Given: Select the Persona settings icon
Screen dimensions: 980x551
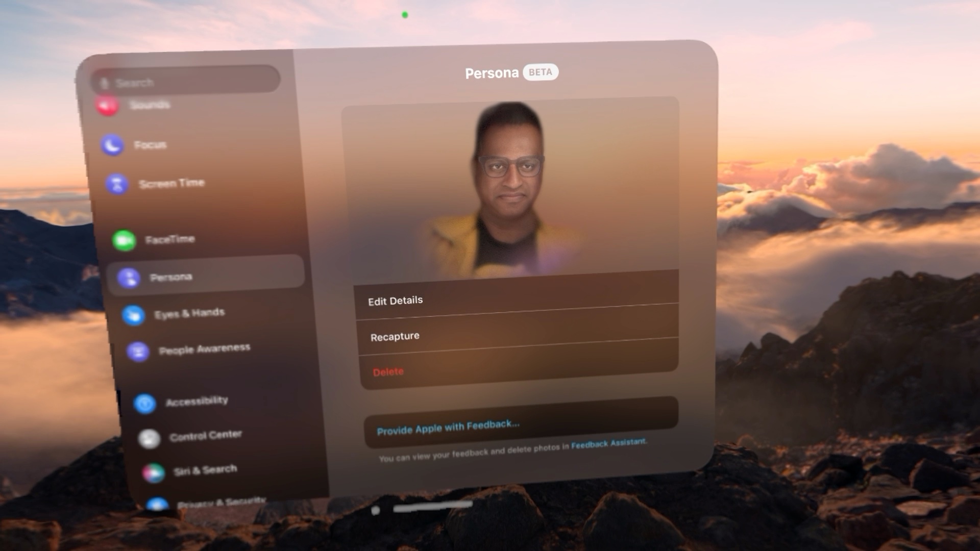Looking at the screenshot, I should (129, 277).
